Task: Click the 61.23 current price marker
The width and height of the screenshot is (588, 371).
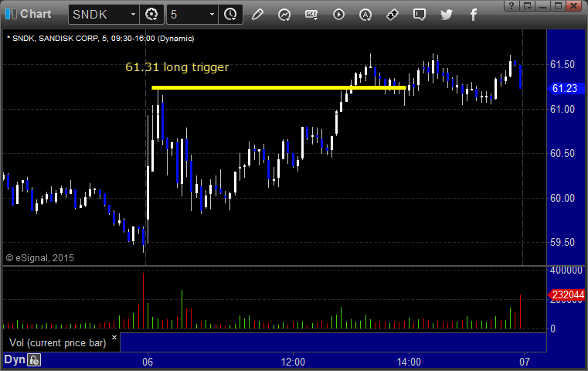Action: pyautogui.click(x=565, y=89)
